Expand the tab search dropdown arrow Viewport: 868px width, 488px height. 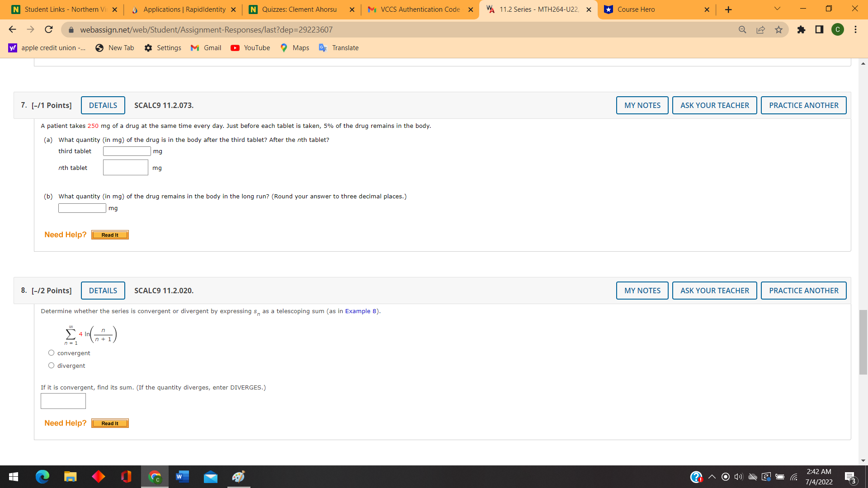777,9
